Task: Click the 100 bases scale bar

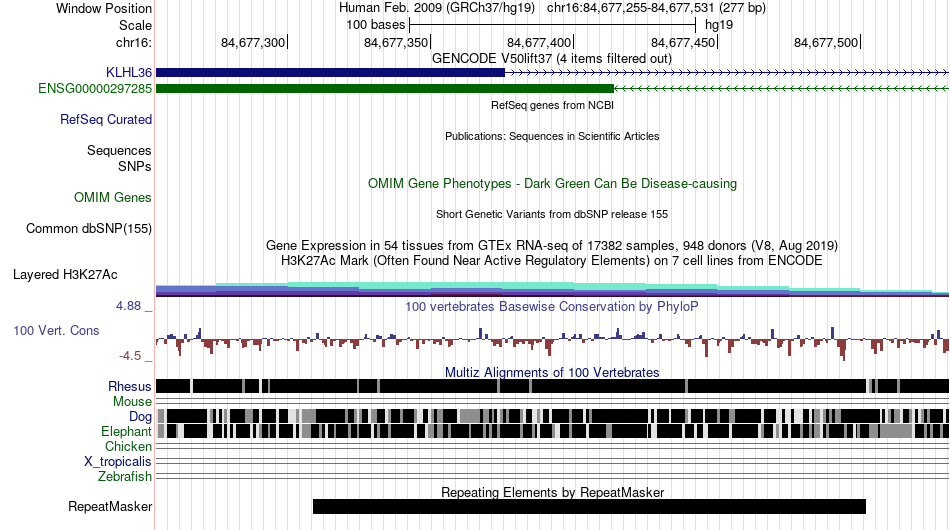Action: click(x=553, y=25)
